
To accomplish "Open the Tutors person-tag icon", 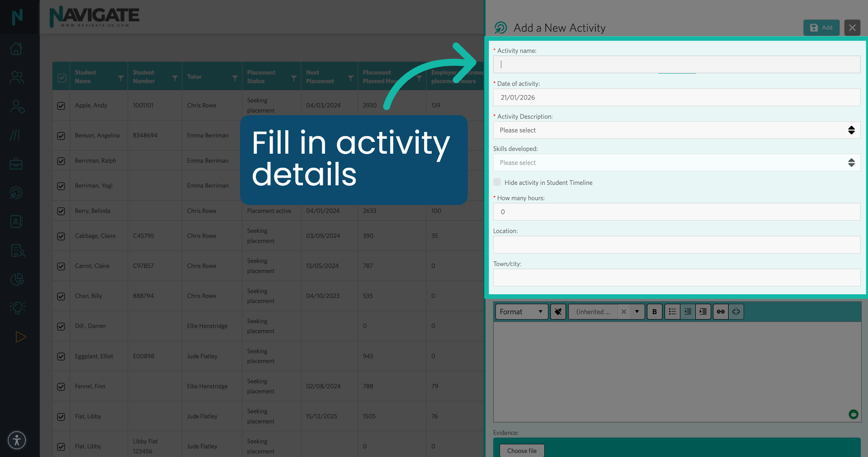I will tap(17, 106).
